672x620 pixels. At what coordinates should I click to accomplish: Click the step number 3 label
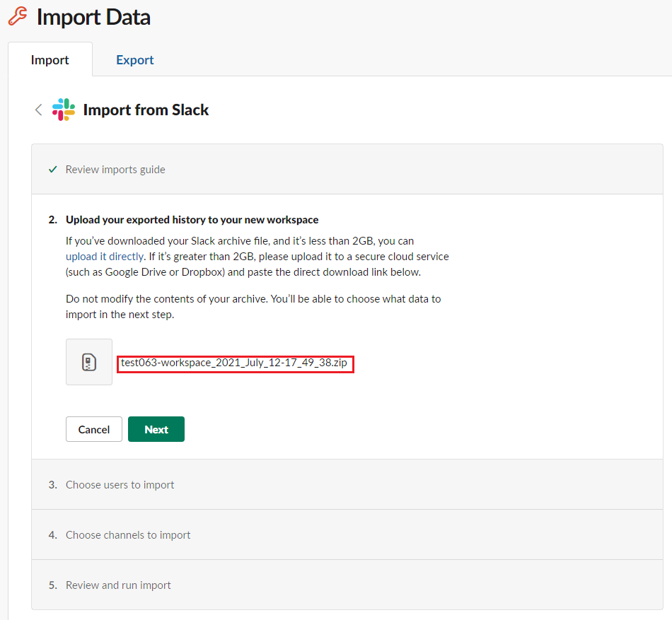[x=53, y=485]
